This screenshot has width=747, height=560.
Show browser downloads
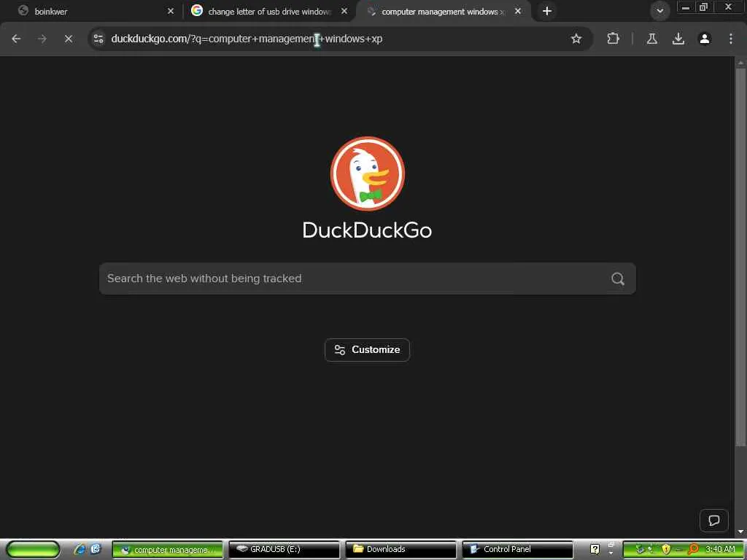[x=678, y=39]
